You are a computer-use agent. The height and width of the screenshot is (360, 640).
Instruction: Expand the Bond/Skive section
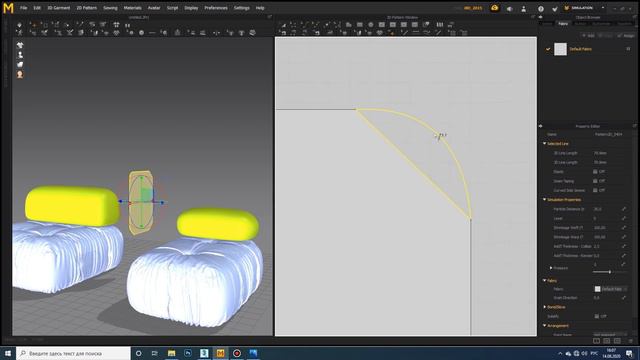(544, 307)
